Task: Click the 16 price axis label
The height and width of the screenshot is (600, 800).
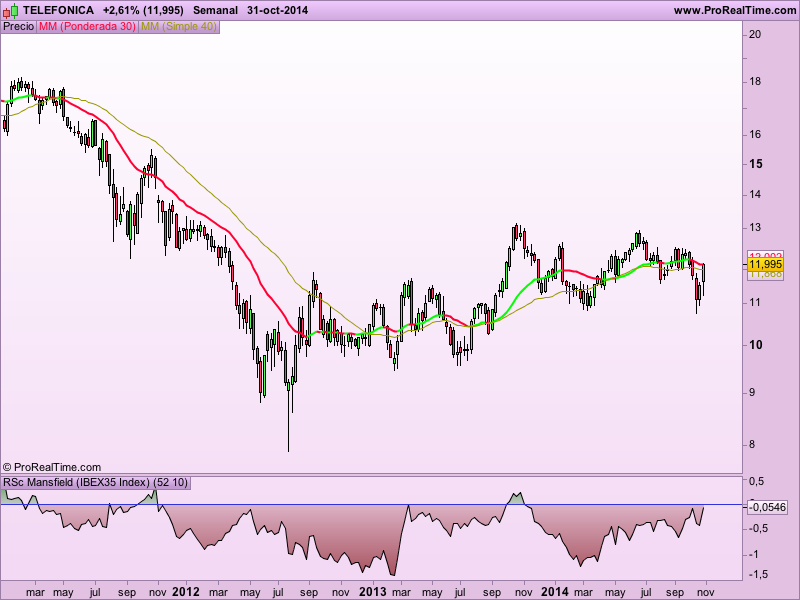Action: 755,134
